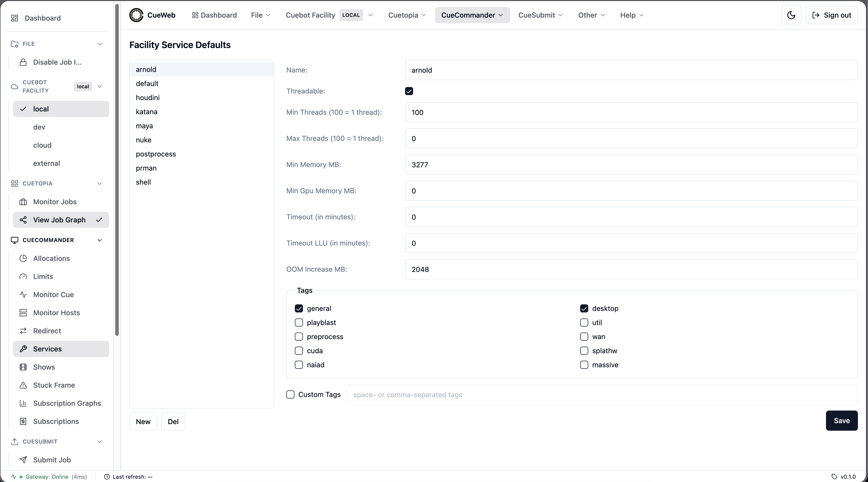Click the CueWeb logo icon

136,15
